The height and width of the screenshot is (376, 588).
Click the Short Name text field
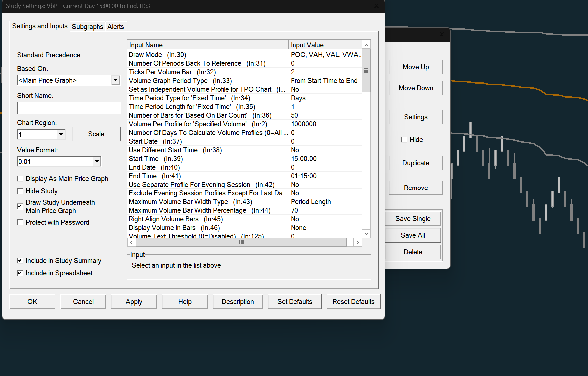[x=69, y=108]
